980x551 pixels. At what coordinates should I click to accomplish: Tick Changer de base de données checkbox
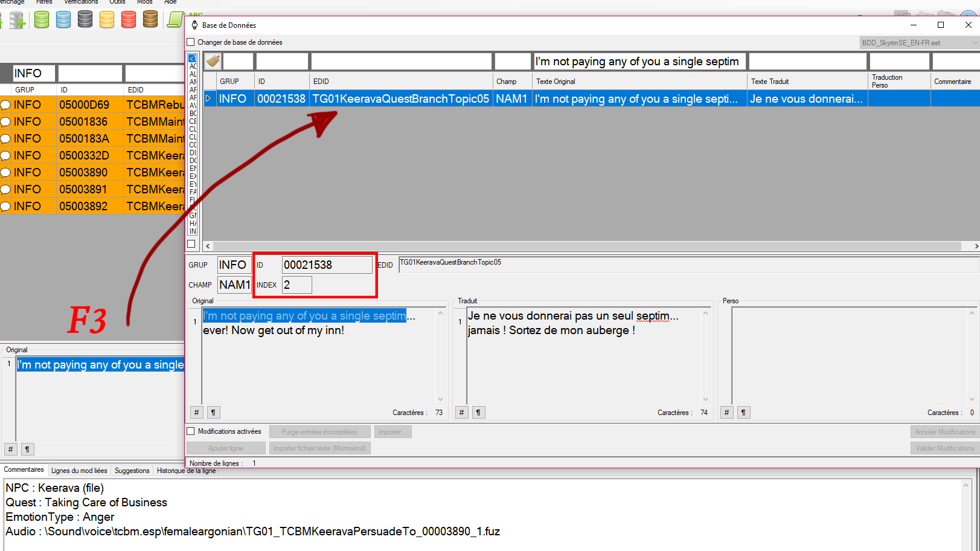[191, 42]
